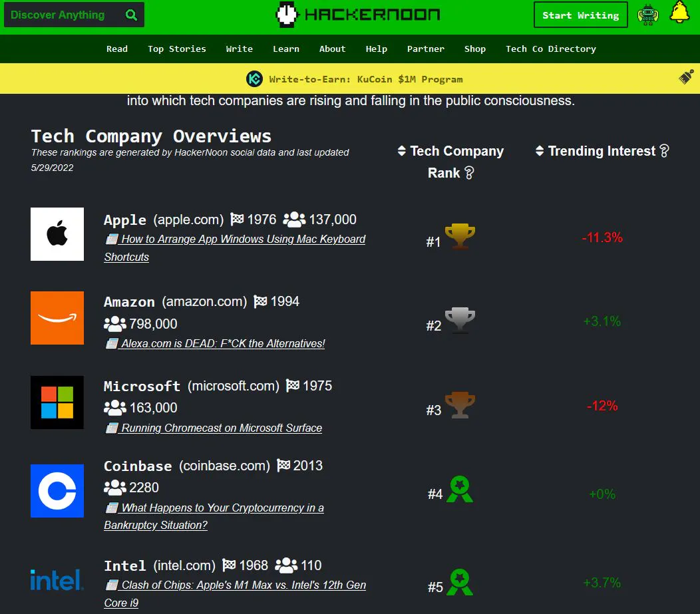The height and width of the screenshot is (614, 700).
Task: Click Microsoft's bronze trophy icon
Action: click(459, 404)
